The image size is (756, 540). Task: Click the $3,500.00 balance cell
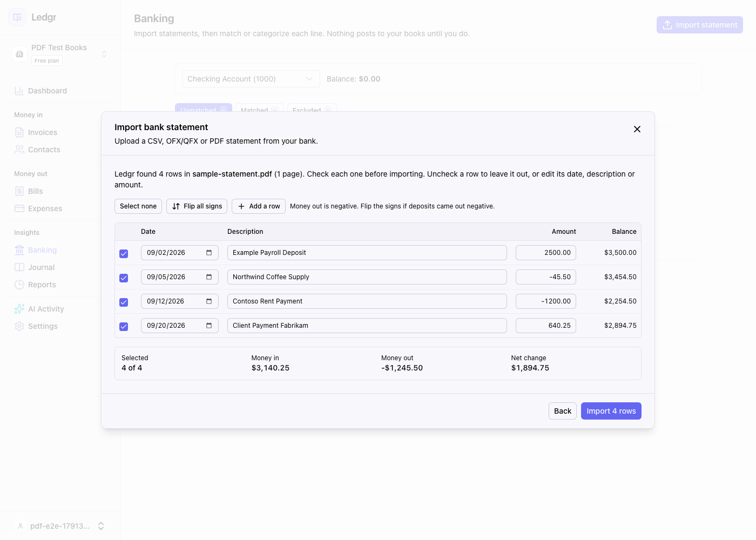[x=620, y=253]
